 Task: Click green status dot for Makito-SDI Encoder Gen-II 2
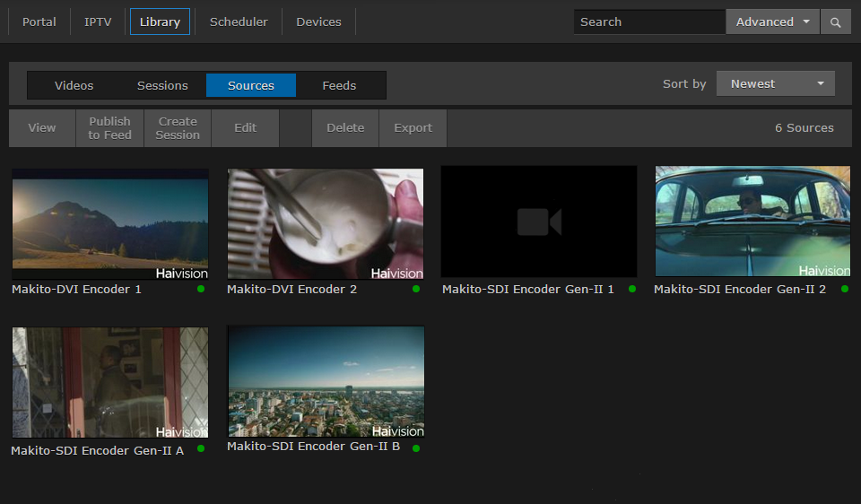(845, 289)
